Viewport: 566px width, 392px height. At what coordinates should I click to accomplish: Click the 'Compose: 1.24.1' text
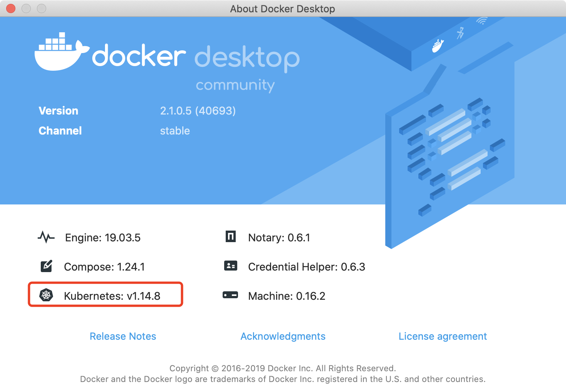(104, 267)
